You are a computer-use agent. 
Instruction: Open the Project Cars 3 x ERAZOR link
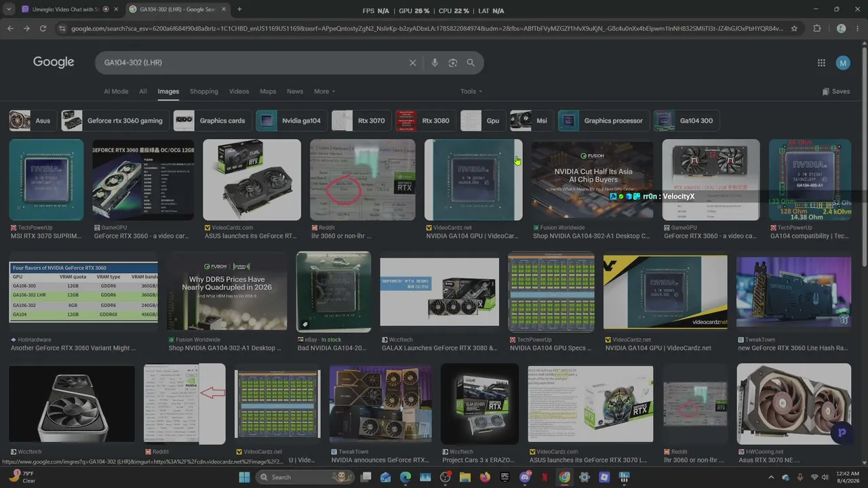point(480,460)
